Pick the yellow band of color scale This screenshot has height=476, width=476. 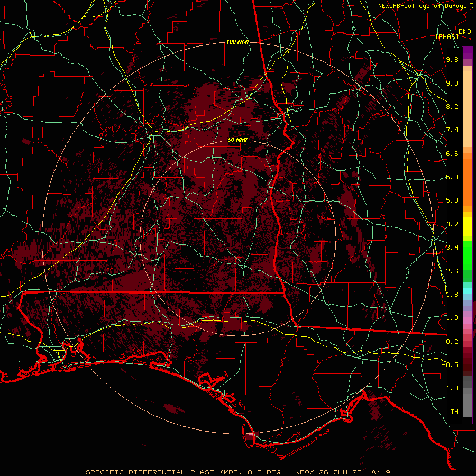tap(467, 226)
